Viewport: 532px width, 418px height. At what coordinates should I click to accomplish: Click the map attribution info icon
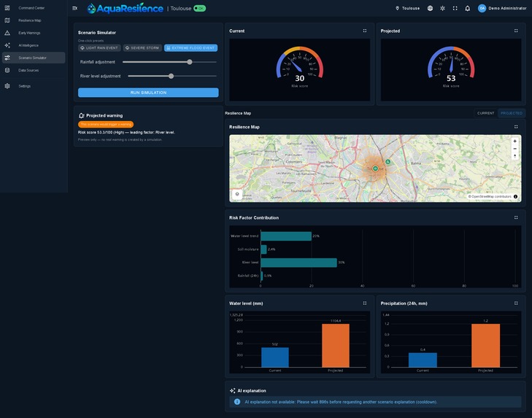tap(516, 196)
